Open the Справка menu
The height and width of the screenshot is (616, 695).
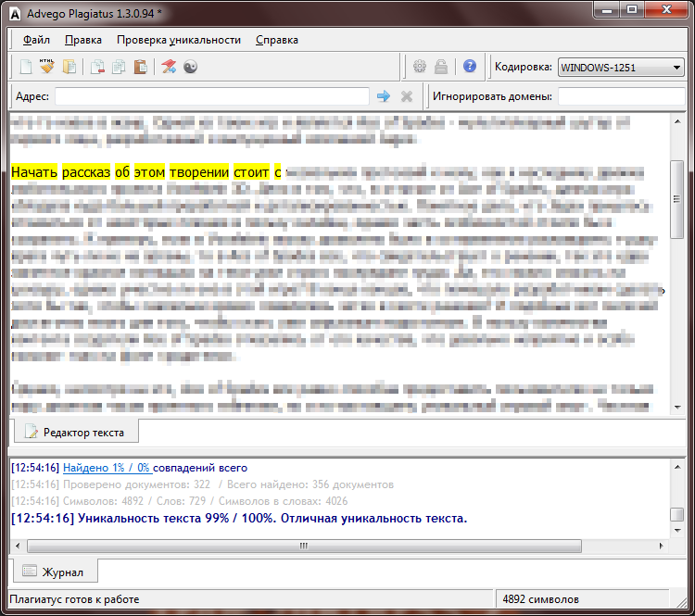(x=276, y=40)
